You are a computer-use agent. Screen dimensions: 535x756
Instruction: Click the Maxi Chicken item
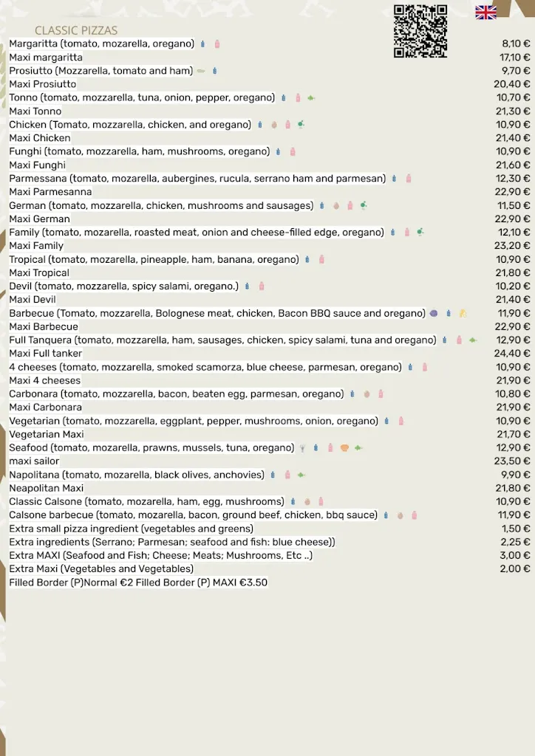40,138
